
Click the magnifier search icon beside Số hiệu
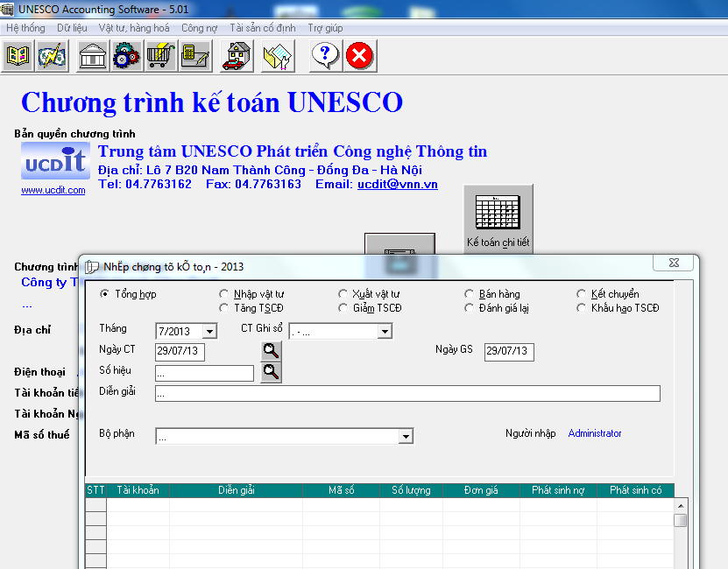[271, 372]
